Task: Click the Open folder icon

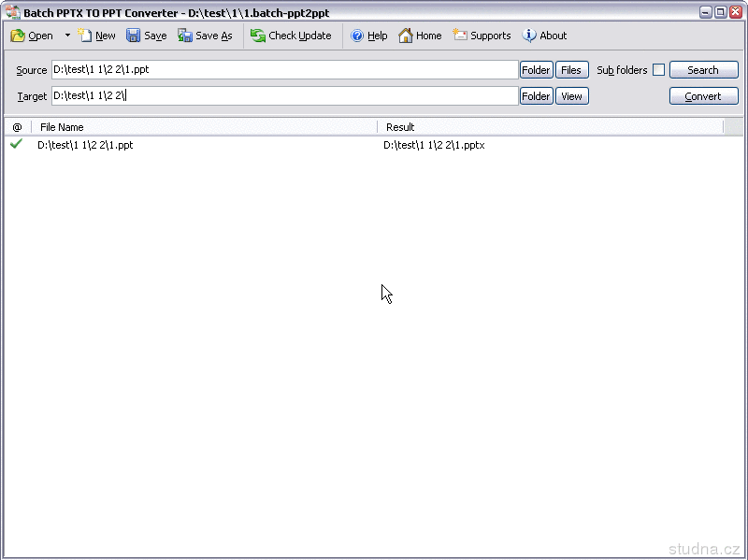Action: tap(18, 36)
